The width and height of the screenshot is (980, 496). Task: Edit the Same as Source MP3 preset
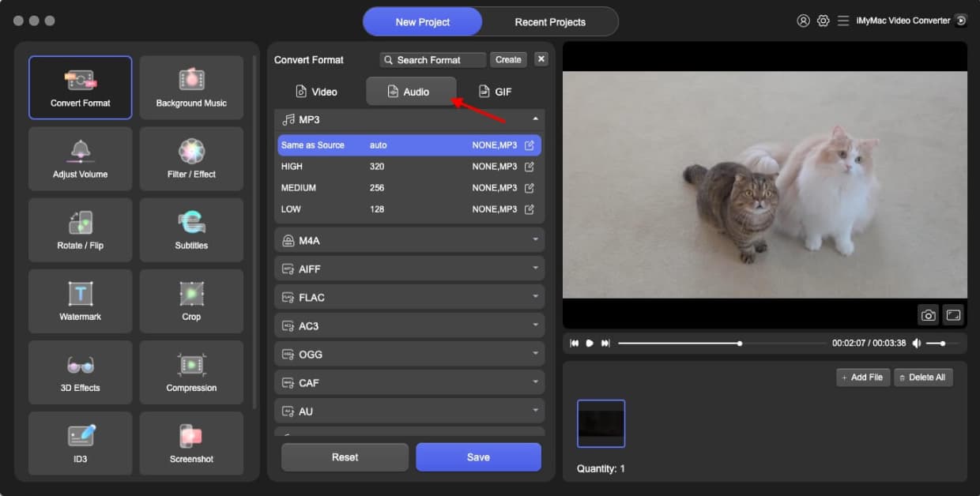point(530,145)
